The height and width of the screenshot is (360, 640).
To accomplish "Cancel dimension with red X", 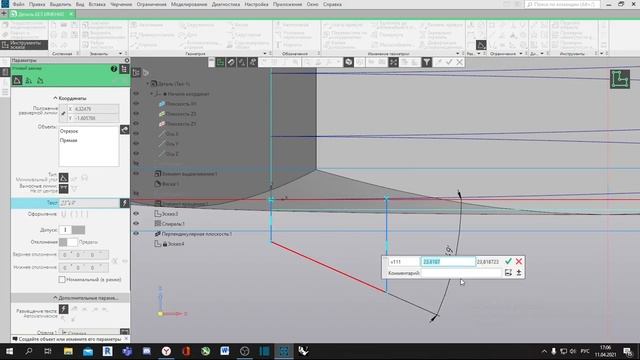I will [x=519, y=261].
